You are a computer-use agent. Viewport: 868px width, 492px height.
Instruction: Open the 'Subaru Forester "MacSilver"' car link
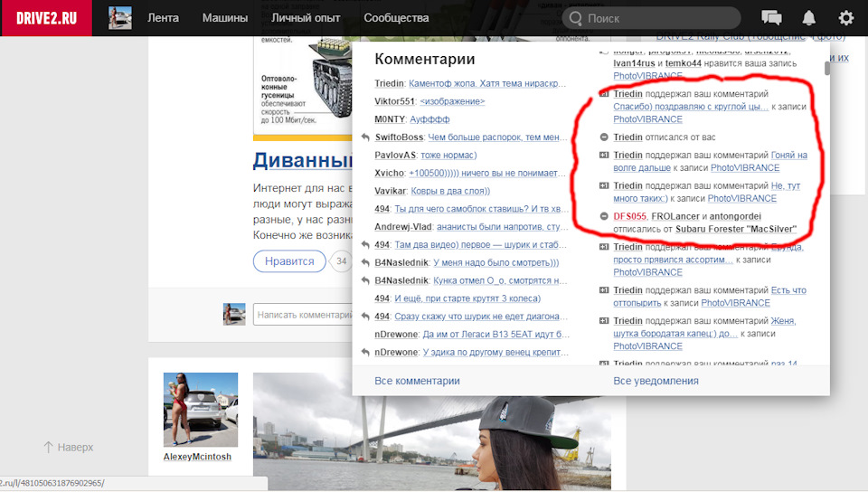tap(736, 229)
